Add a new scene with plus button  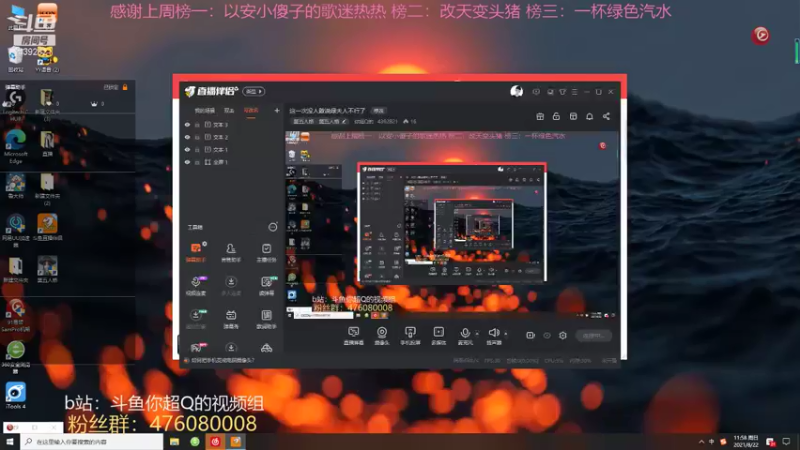click(277, 110)
